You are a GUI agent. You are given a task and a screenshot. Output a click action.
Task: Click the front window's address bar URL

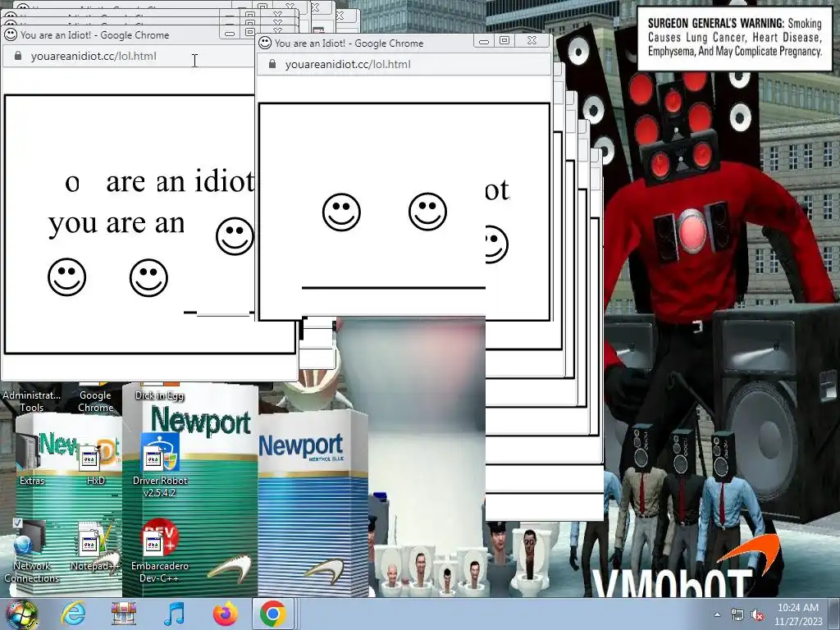pyautogui.click(x=348, y=64)
